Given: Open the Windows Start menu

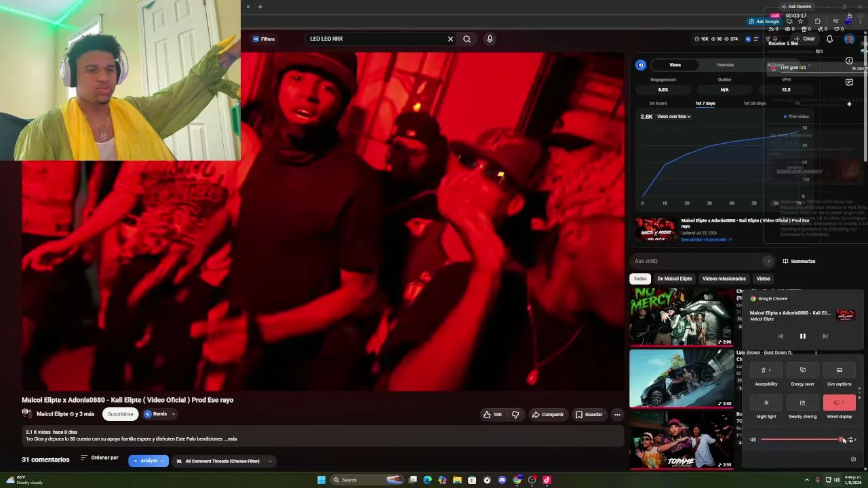Looking at the screenshot, I should click(x=321, y=480).
